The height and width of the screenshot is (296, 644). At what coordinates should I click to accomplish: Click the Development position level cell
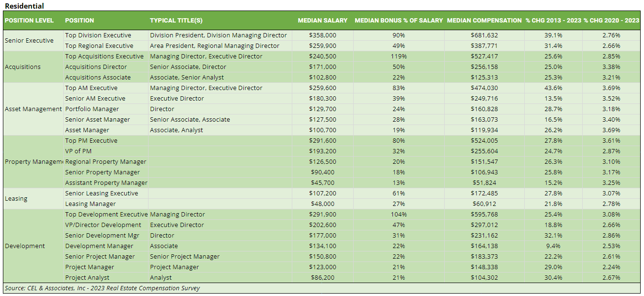pos(25,246)
